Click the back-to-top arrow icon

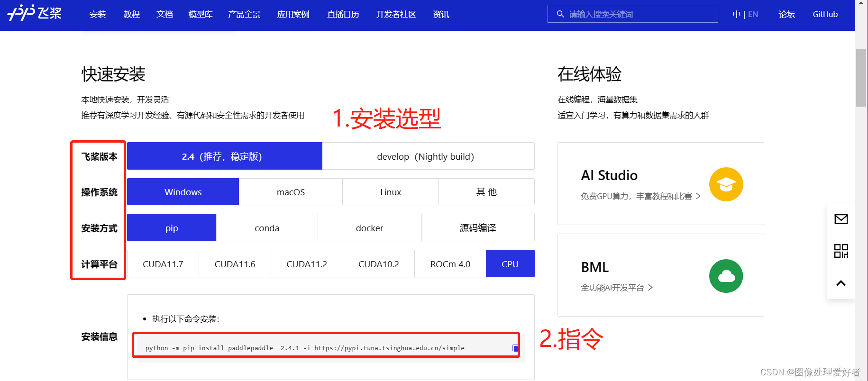point(841,283)
